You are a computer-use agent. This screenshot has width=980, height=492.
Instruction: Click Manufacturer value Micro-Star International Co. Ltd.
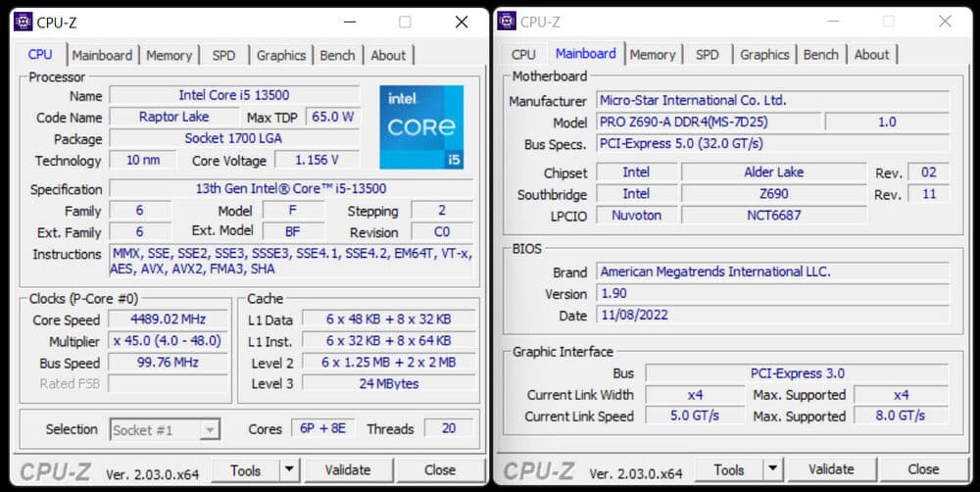[772, 100]
